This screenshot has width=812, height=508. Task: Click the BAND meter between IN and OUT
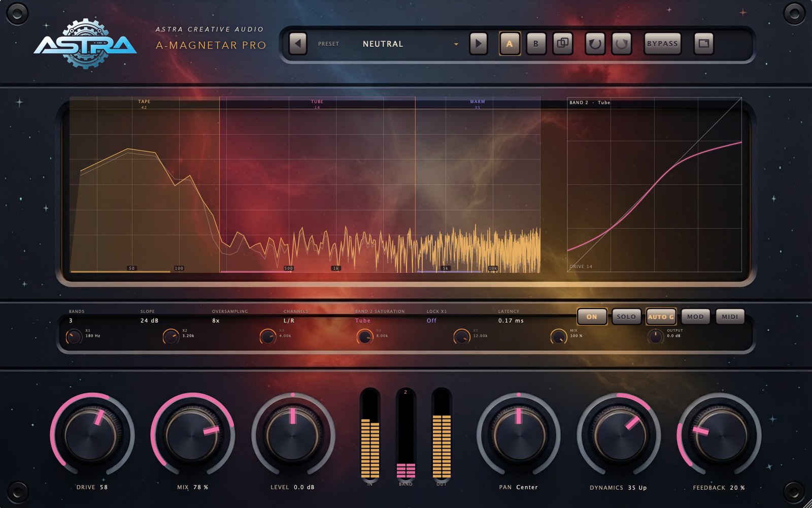click(405, 434)
